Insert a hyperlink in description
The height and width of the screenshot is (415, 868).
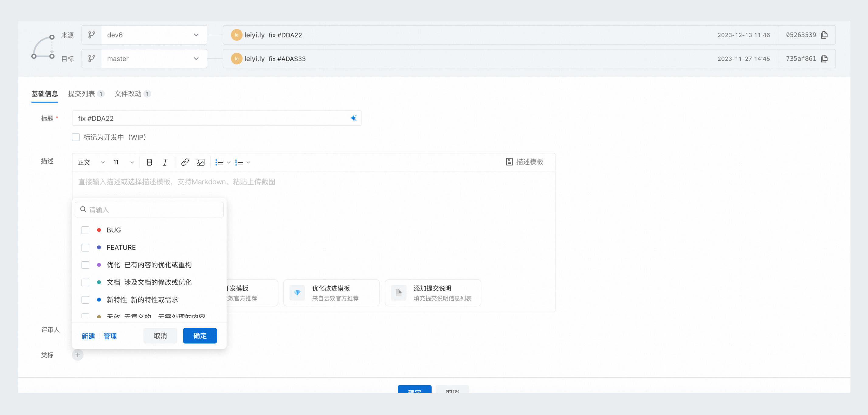click(x=185, y=162)
